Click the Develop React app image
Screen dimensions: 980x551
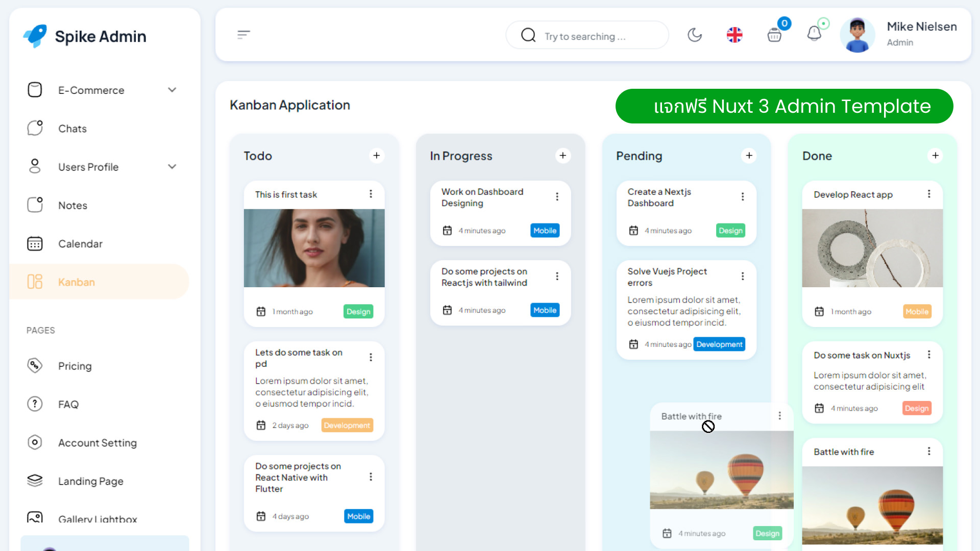point(873,248)
